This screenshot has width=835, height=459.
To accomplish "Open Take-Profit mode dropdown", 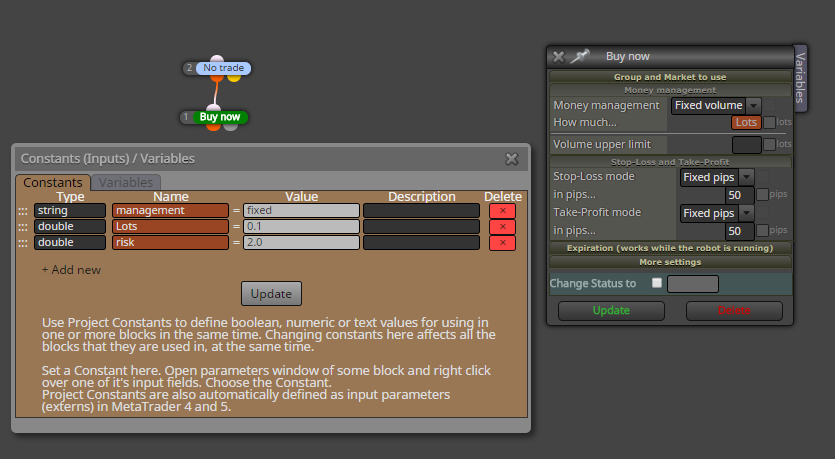I will [716, 214].
